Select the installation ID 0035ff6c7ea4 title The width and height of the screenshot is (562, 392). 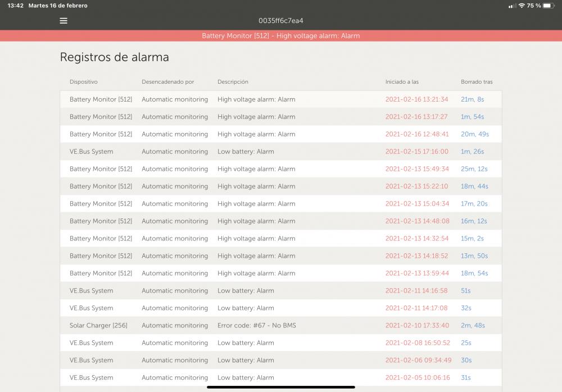coord(281,21)
